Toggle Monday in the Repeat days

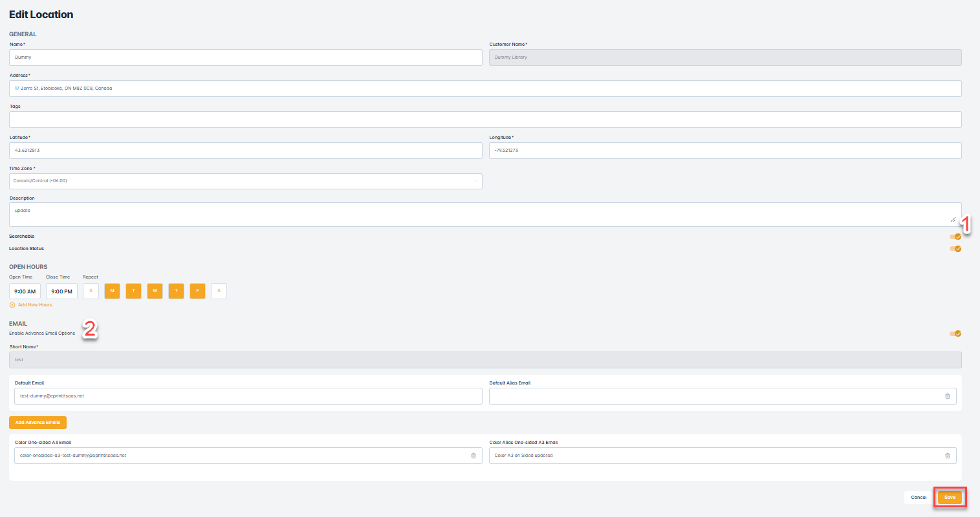112,291
